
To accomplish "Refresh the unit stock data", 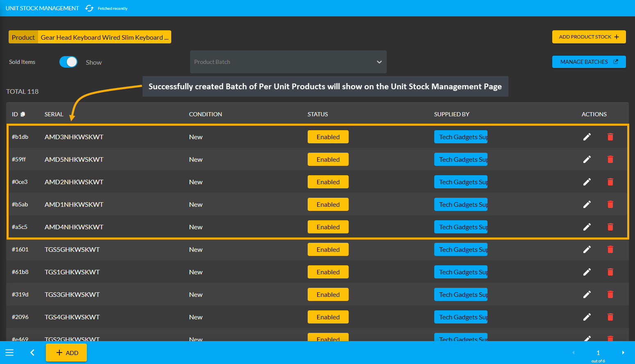I will click(89, 8).
